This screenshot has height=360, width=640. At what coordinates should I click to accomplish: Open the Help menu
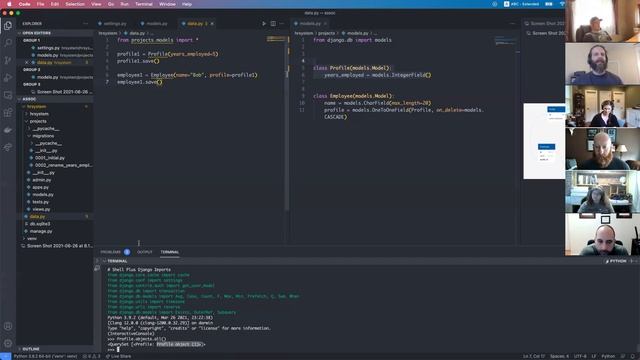coord(187,4)
